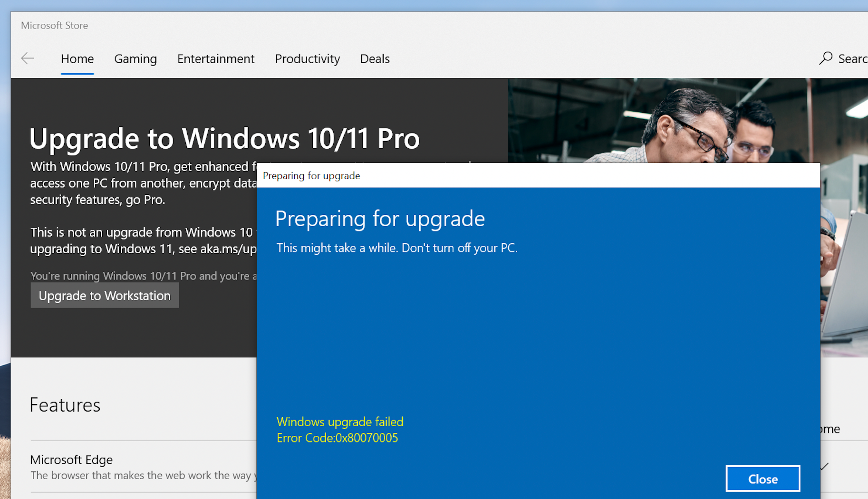Screen dimensions: 868x499
Task: Click 'The browser that makes the web work' description
Action: 144,475
